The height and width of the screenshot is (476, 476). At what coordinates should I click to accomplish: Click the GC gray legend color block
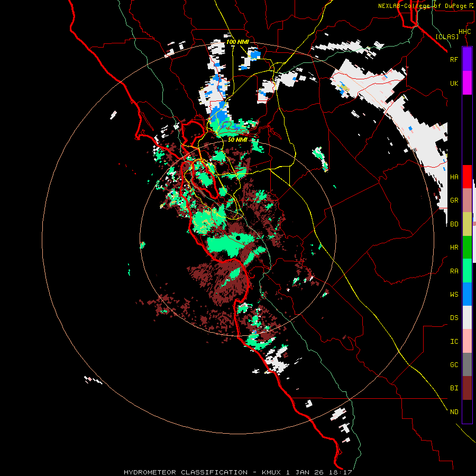tap(467, 364)
